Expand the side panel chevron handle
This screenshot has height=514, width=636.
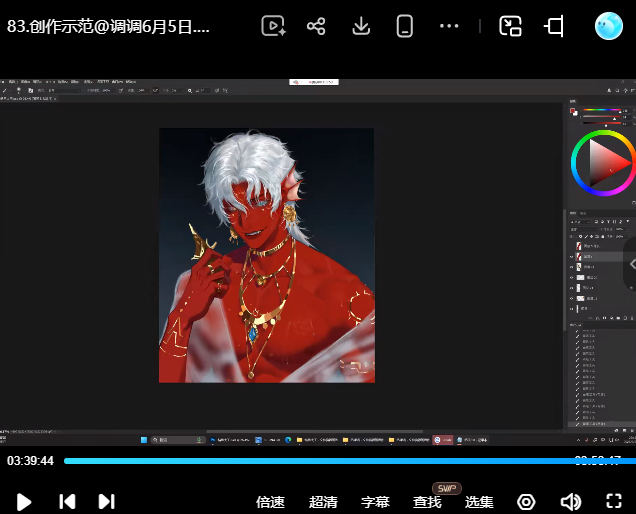click(x=632, y=264)
